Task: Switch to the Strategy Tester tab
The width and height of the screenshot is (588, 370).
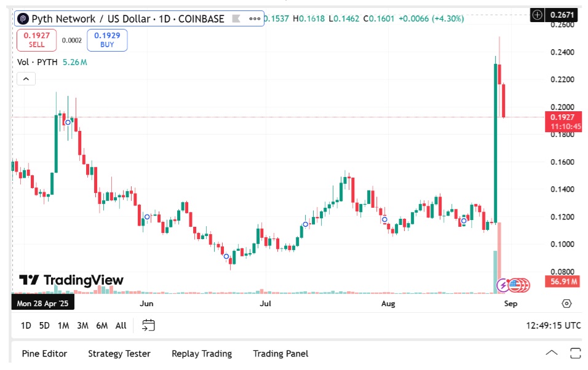Action: pos(119,354)
